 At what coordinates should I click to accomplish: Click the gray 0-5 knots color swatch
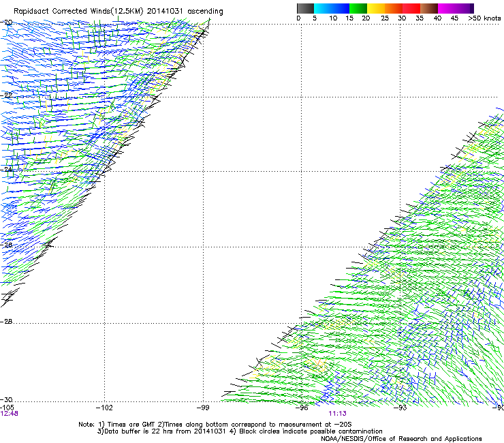pos(305,8)
